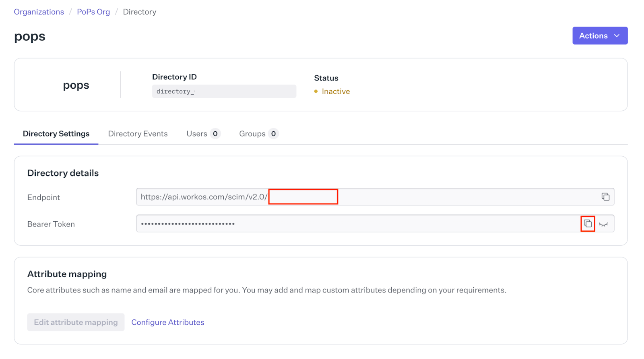Image resolution: width=644 pixels, height=359 pixels.
Task: Click the Inactive status indicator
Action: tap(335, 91)
